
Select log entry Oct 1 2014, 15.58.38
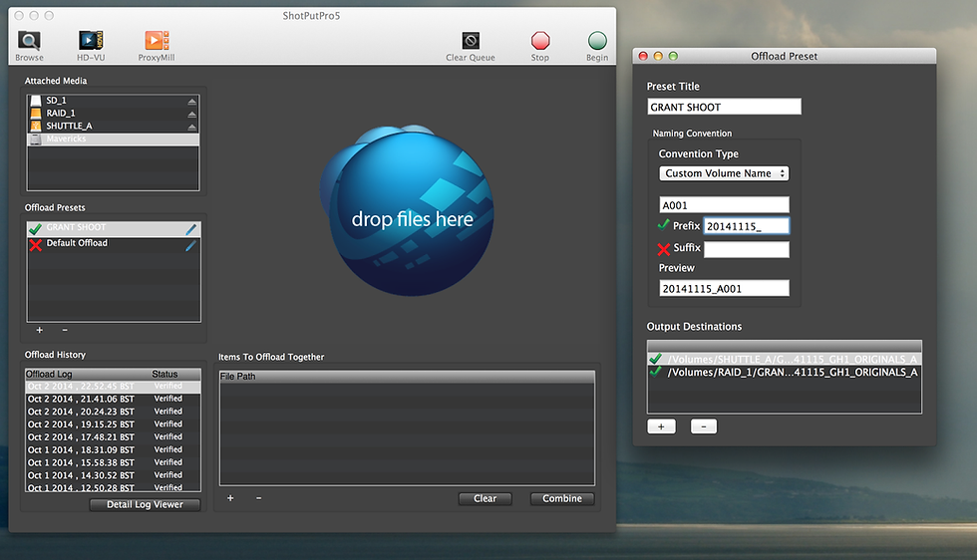point(113,462)
